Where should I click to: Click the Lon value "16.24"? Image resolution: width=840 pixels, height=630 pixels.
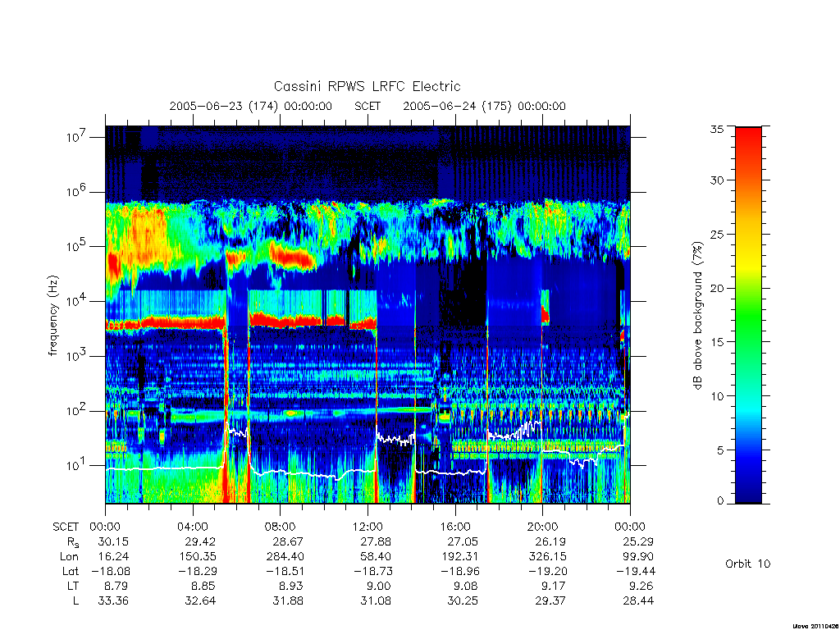(x=113, y=557)
